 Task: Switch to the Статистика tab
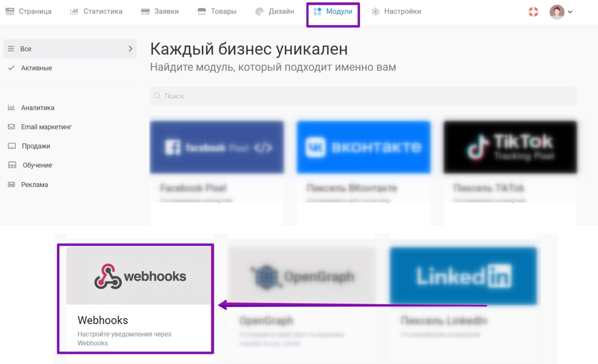[96, 11]
